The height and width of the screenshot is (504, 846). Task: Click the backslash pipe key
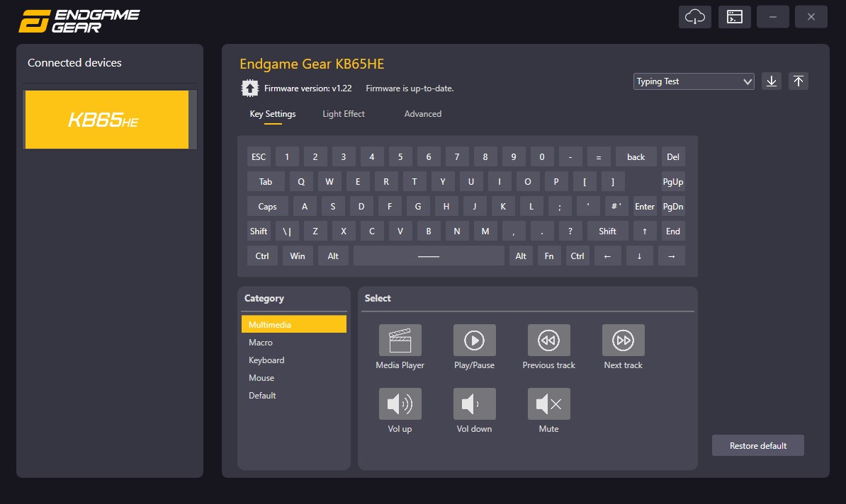(x=287, y=231)
